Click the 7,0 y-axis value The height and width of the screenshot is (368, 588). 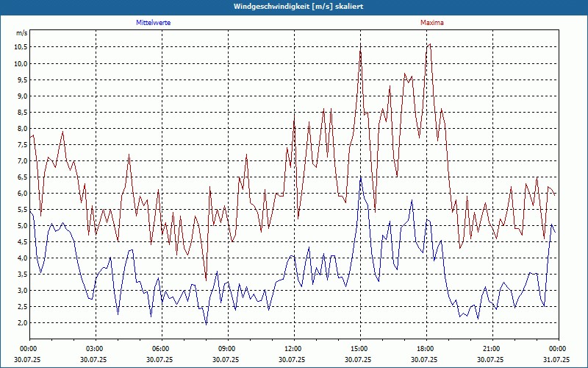(22, 160)
